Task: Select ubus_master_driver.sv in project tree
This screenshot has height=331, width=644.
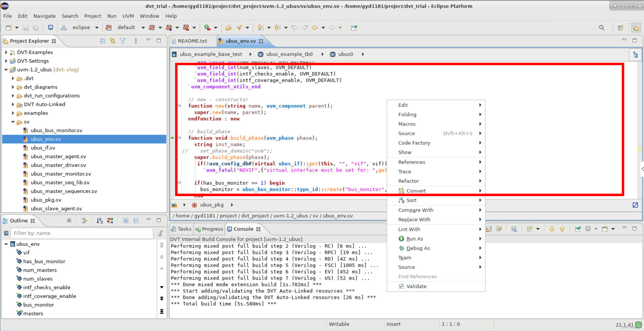Action: point(58,165)
